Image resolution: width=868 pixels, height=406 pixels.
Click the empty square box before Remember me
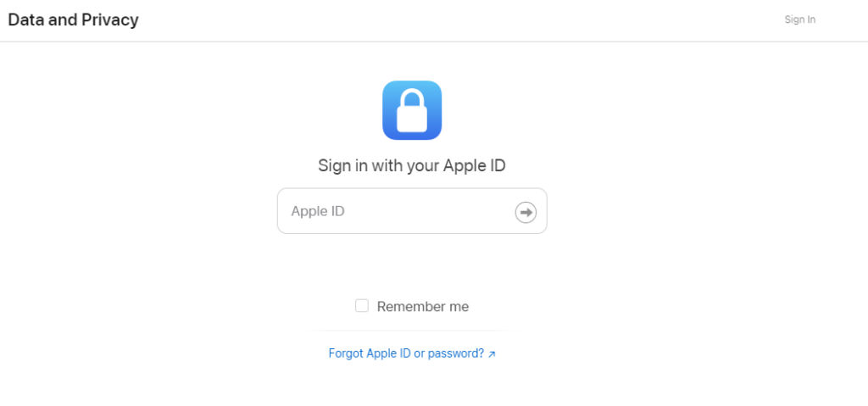[x=361, y=306]
